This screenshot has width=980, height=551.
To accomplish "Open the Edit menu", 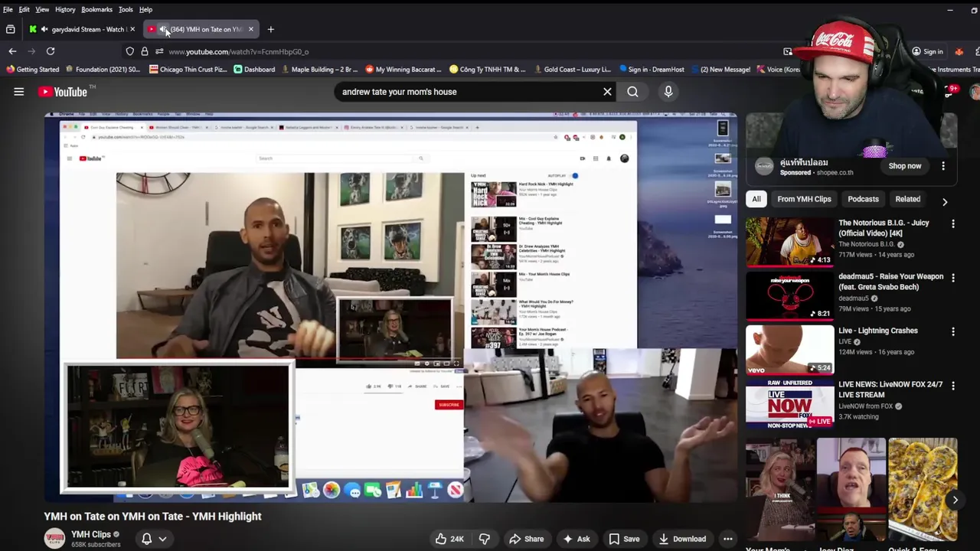I will click(24, 9).
